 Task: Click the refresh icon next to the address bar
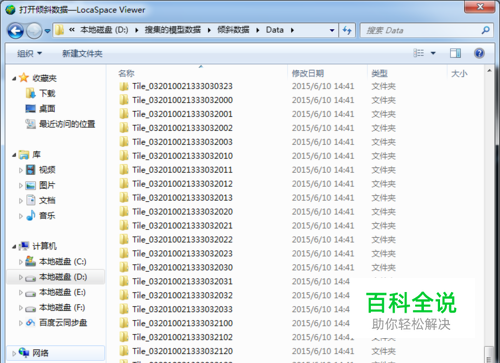pyautogui.click(x=347, y=30)
